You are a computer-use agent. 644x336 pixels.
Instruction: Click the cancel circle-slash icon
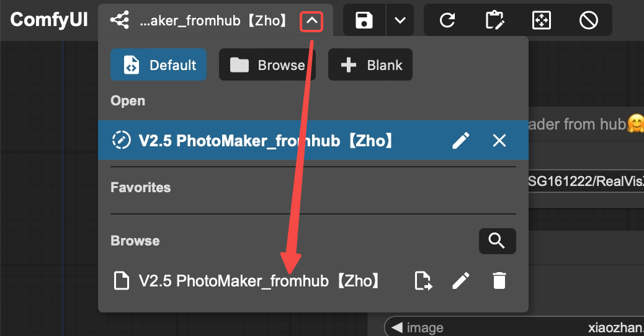588,20
